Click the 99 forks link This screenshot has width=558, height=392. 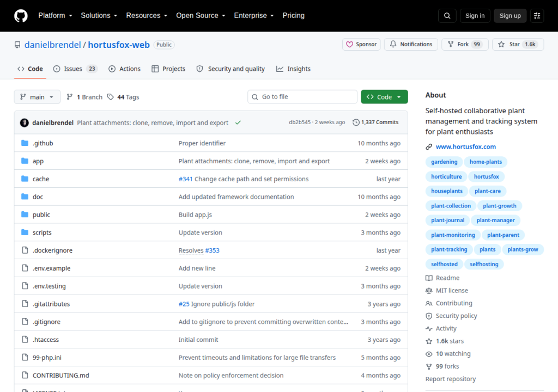tap(447, 366)
